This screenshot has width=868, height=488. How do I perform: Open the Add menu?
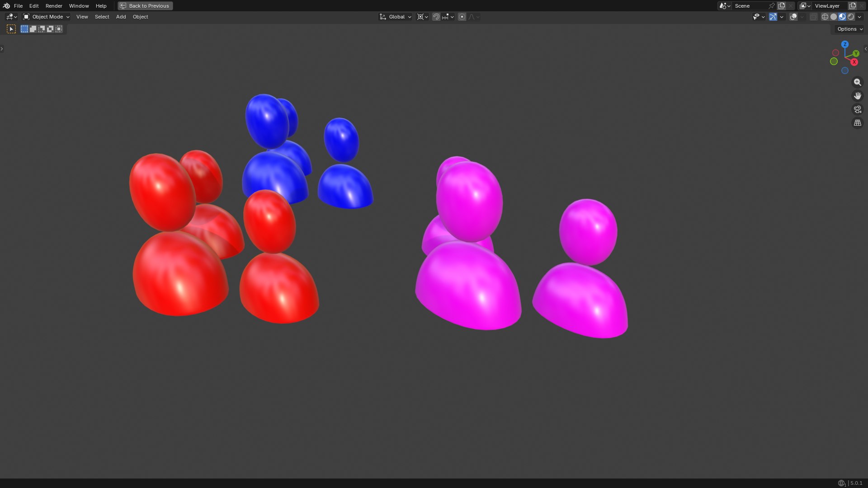[121, 17]
